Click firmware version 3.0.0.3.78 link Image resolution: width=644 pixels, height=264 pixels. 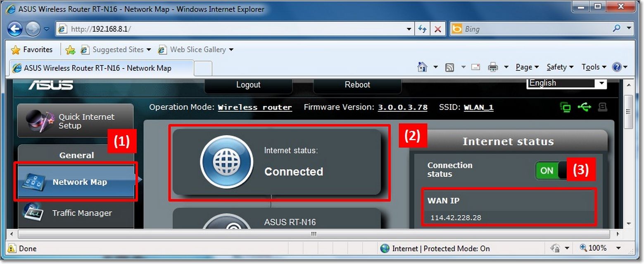(x=402, y=108)
